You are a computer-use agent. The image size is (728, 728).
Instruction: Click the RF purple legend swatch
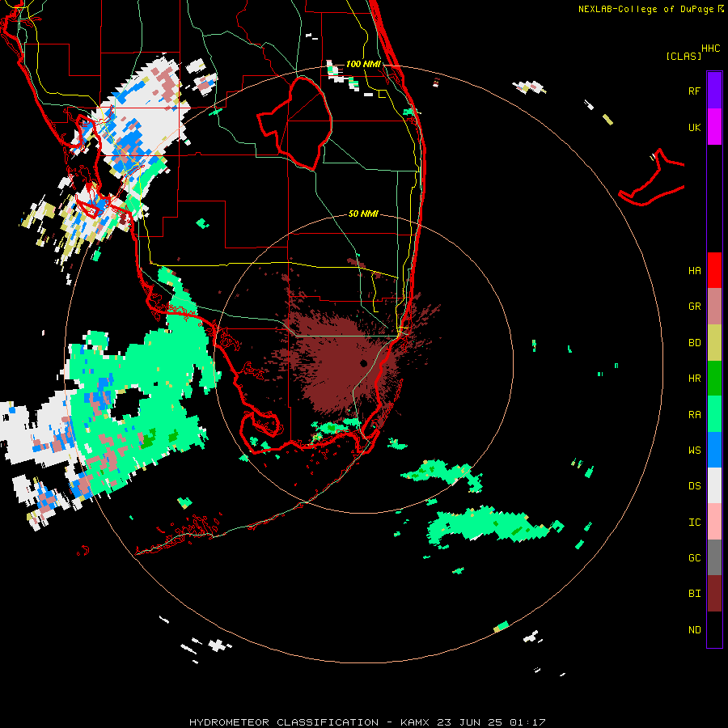(x=714, y=91)
